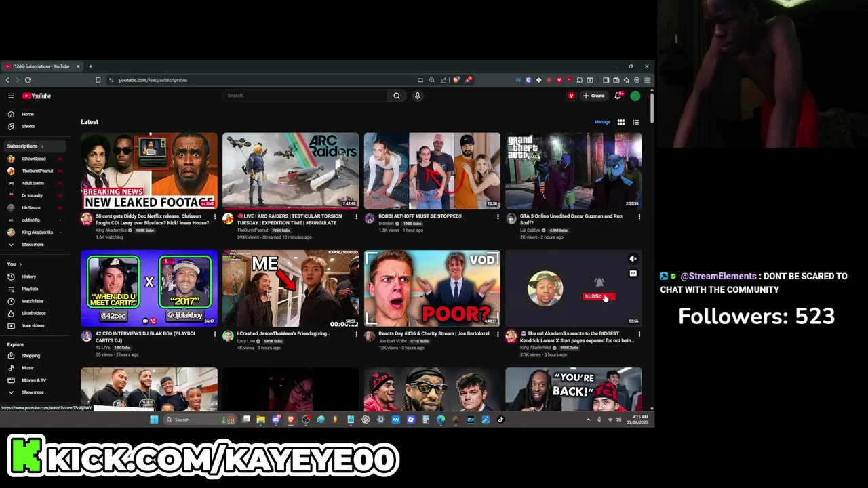The image size is (868, 488).
Task: Open the green account avatar menu
Action: (x=635, y=96)
